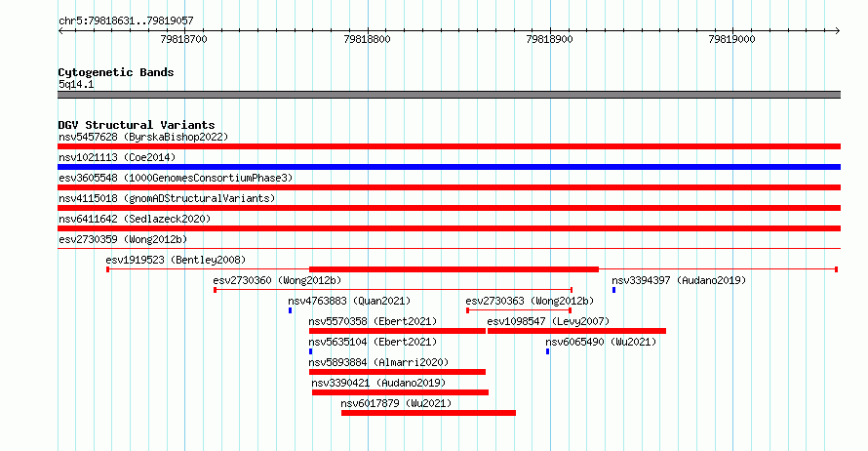Click the blue marker under nsv4763883
This screenshot has width=868, height=451.
pyautogui.click(x=290, y=310)
